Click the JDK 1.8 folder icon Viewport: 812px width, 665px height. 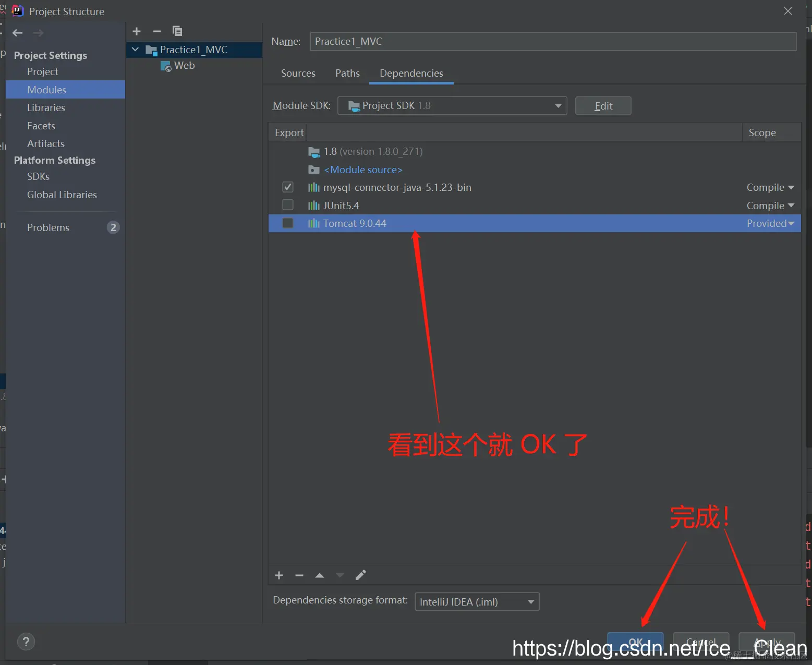(313, 152)
